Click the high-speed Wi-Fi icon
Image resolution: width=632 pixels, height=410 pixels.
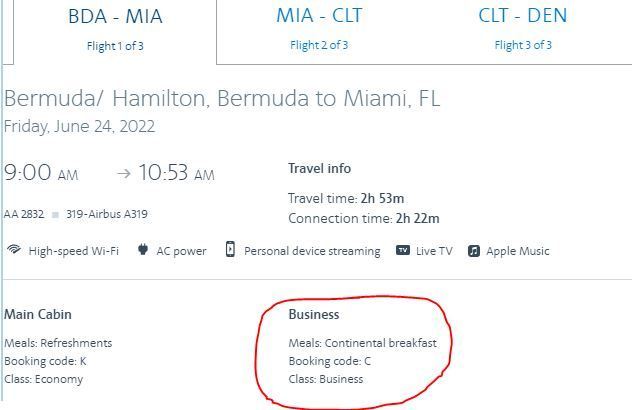pyautogui.click(x=14, y=250)
